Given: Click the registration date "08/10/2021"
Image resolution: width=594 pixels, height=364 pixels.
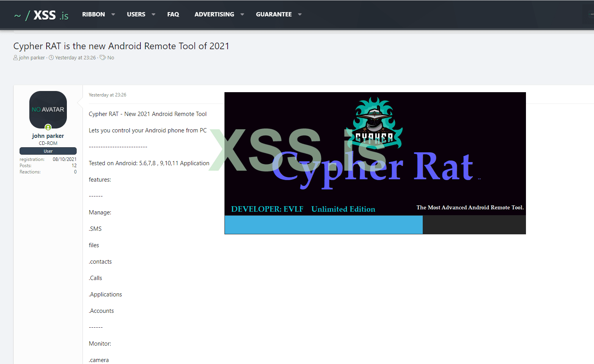Looking at the screenshot, I should 65,159.
